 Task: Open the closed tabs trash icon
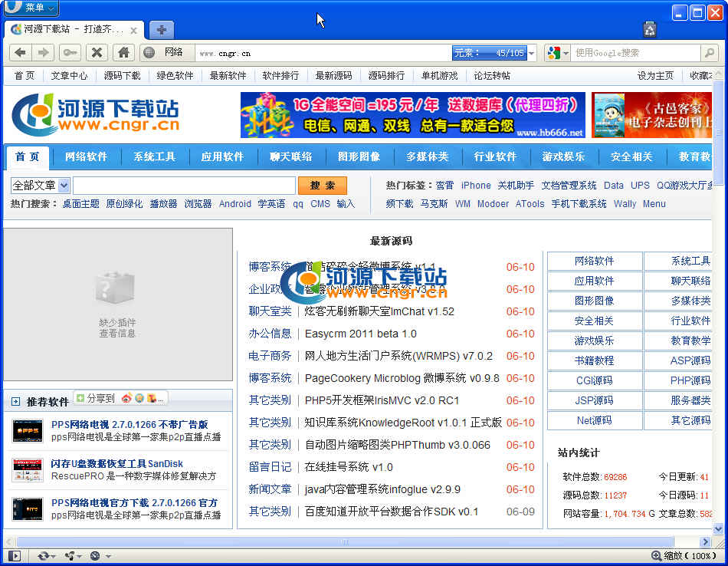coord(650,29)
